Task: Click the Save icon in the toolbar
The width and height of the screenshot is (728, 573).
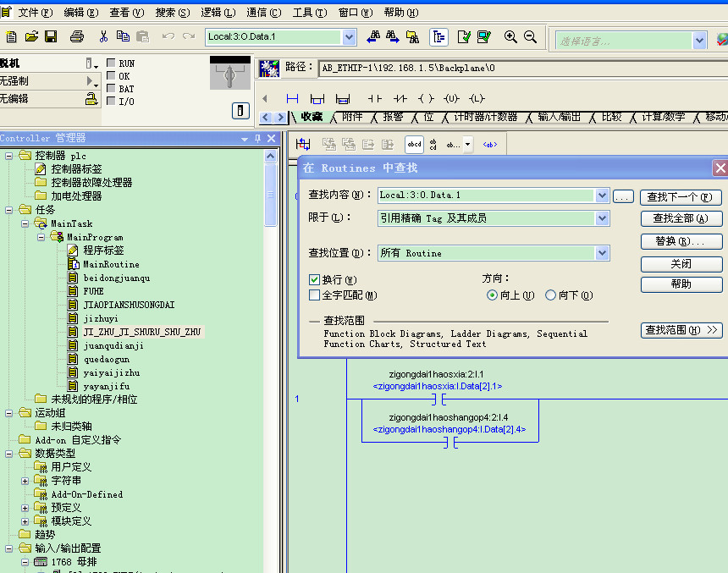Action: 51,37
